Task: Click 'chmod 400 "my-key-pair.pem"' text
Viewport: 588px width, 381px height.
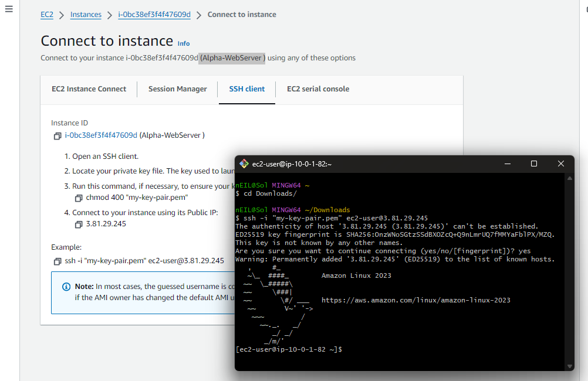Action: click(137, 198)
